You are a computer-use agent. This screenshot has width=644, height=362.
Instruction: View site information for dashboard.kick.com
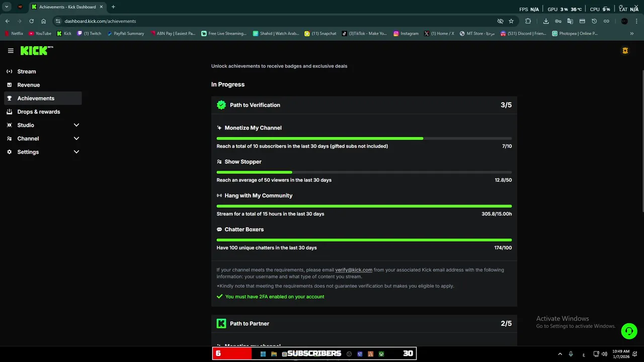(x=58, y=21)
